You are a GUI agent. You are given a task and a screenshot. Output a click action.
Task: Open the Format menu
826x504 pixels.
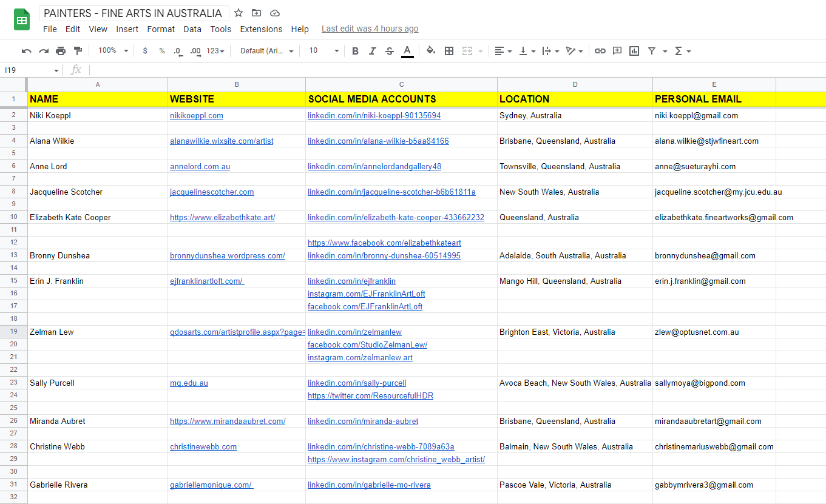click(x=161, y=29)
